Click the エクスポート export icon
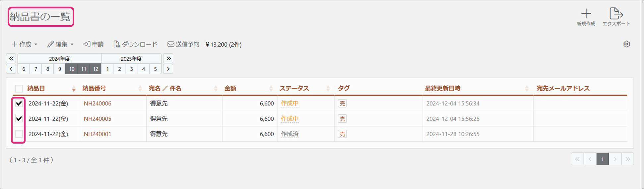Image resolution: width=644 pixels, height=189 pixels. (616, 14)
